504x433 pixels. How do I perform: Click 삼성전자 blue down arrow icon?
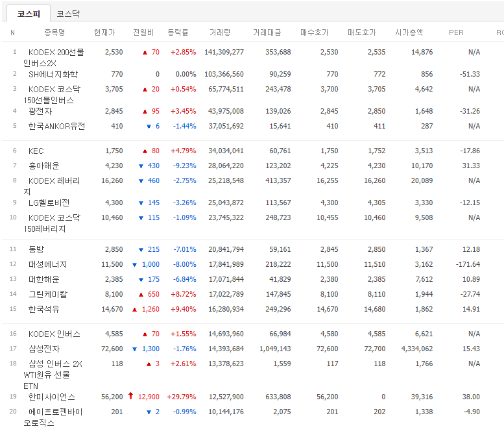135,349
